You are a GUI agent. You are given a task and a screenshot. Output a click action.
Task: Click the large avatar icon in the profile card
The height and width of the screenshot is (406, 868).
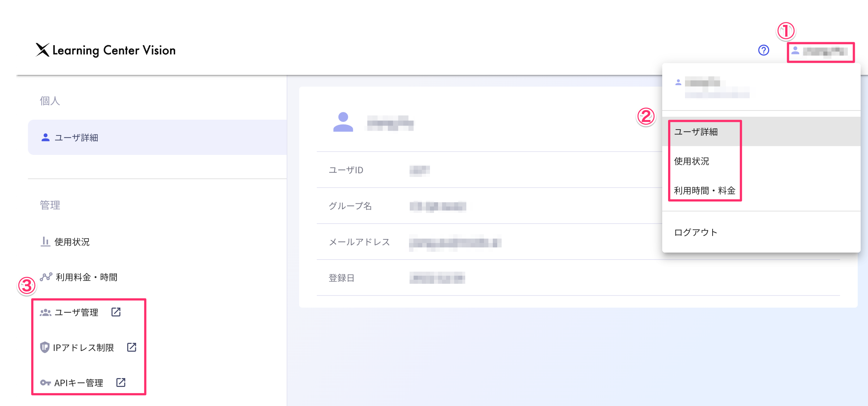click(x=343, y=123)
